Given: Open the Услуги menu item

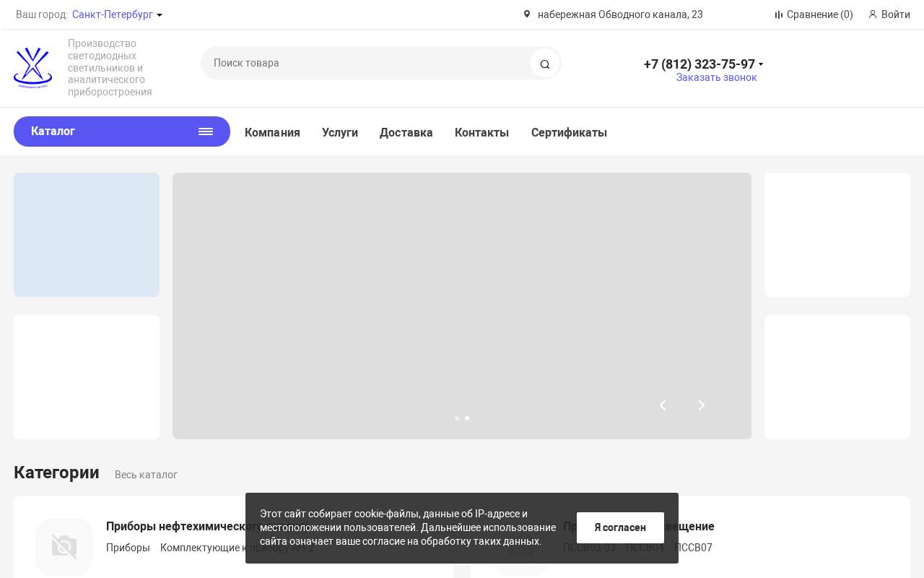Looking at the screenshot, I should [340, 132].
